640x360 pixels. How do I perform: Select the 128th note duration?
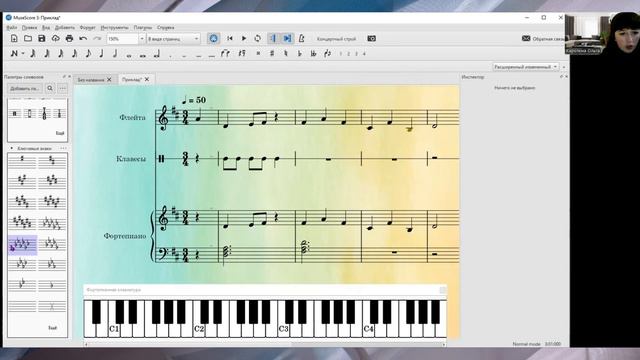(33, 53)
